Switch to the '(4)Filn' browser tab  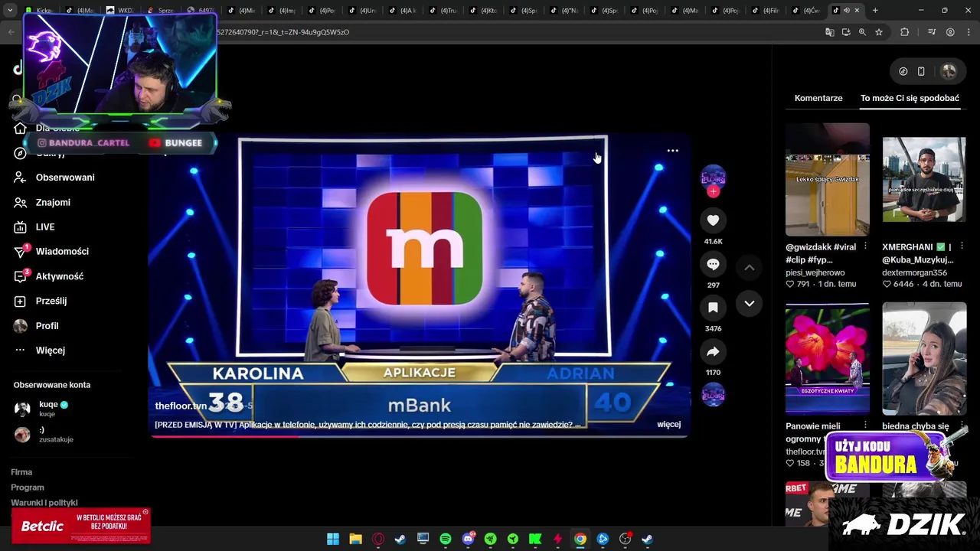tap(766, 11)
